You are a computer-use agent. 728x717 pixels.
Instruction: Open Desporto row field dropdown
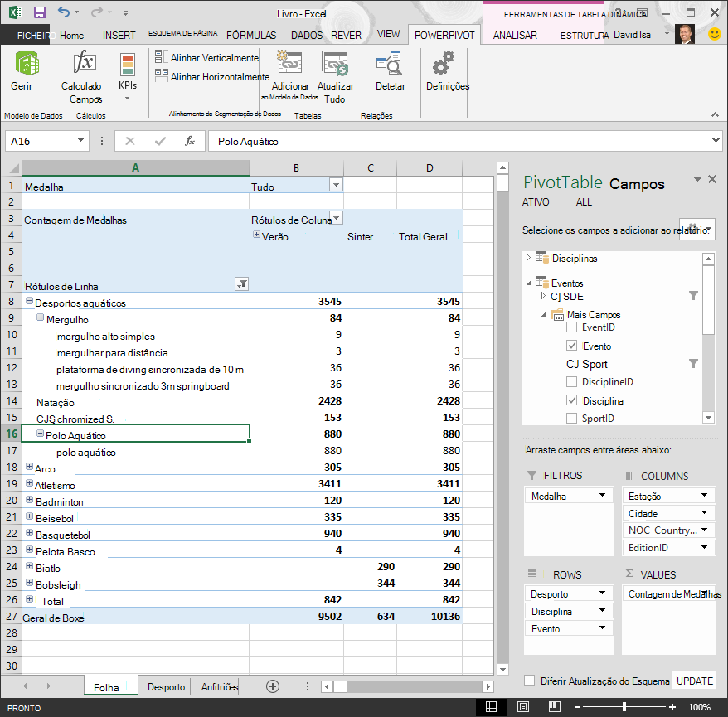tap(602, 593)
